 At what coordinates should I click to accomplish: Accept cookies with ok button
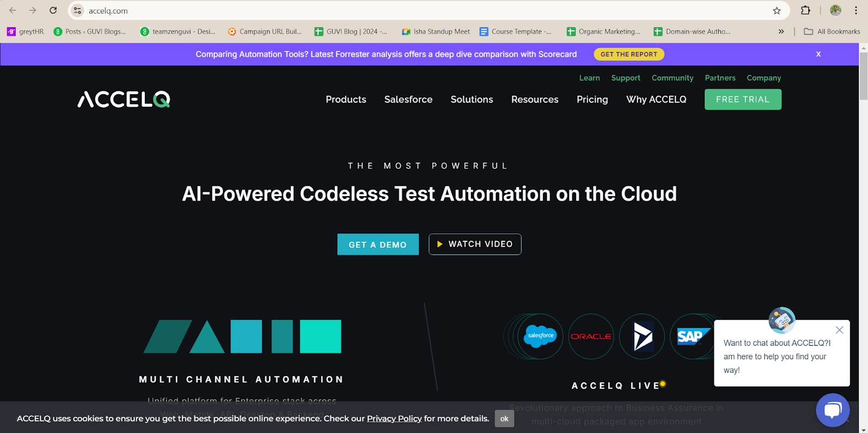[504, 418]
